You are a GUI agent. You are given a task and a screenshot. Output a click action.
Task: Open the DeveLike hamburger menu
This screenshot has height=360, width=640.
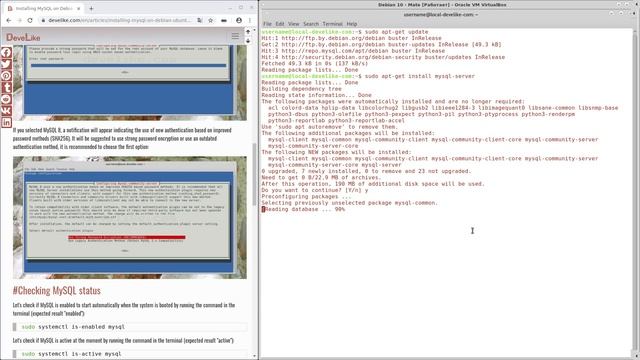(235, 36)
